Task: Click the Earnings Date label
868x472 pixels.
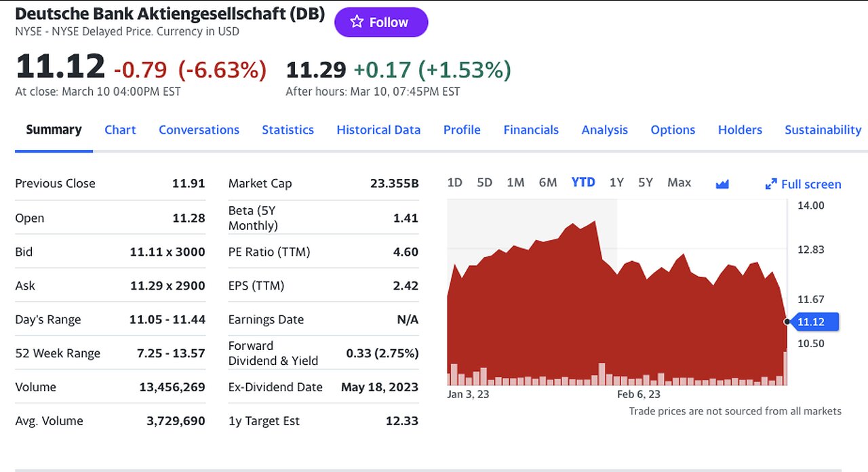Action: pyautogui.click(x=266, y=319)
